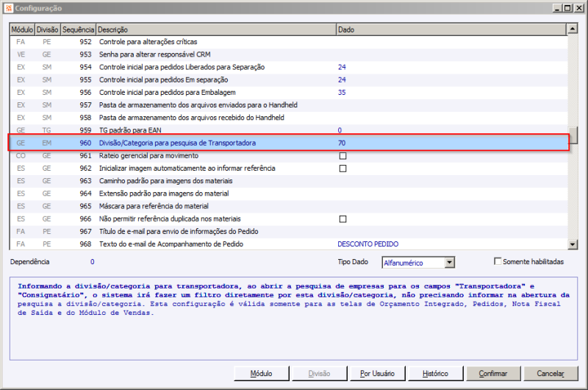Select row Controle inicial para pedidos para Embalagem
The image size is (588, 390).
tap(288, 92)
